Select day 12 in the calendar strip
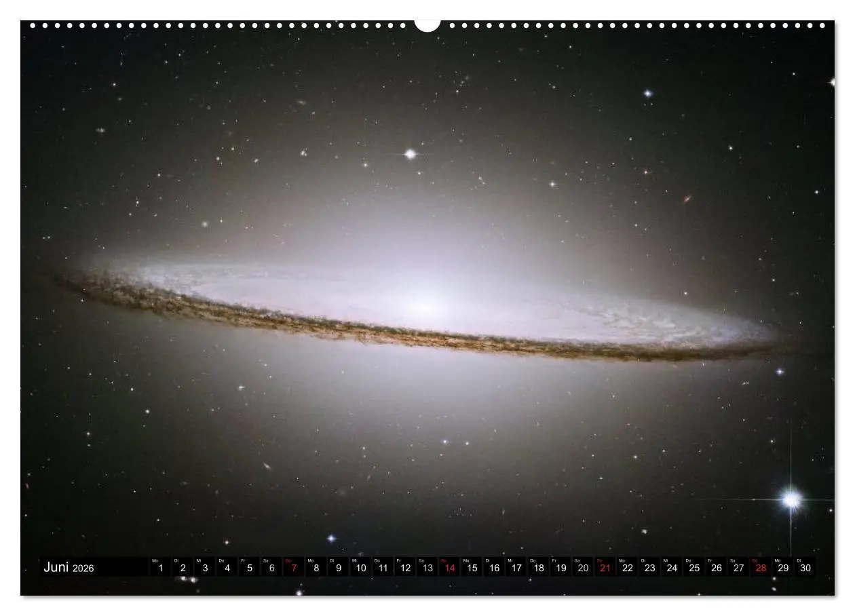Viewport: 855px width, 616px height. point(405,568)
